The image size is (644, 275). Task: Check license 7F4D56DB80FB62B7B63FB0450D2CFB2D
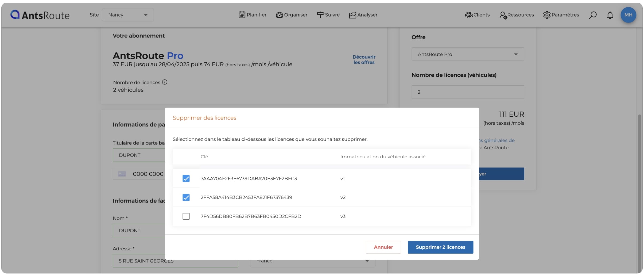(186, 216)
